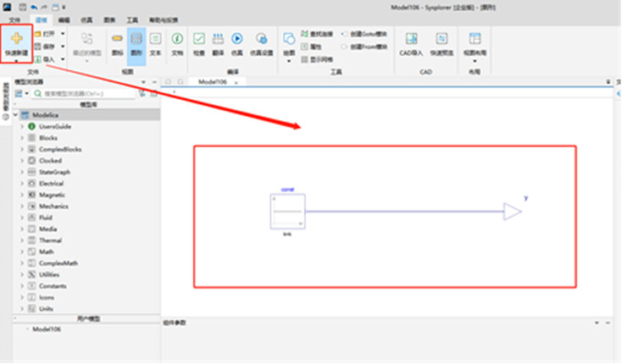Expand the UsersGuide tree node
622x364 pixels.
point(22,126)
